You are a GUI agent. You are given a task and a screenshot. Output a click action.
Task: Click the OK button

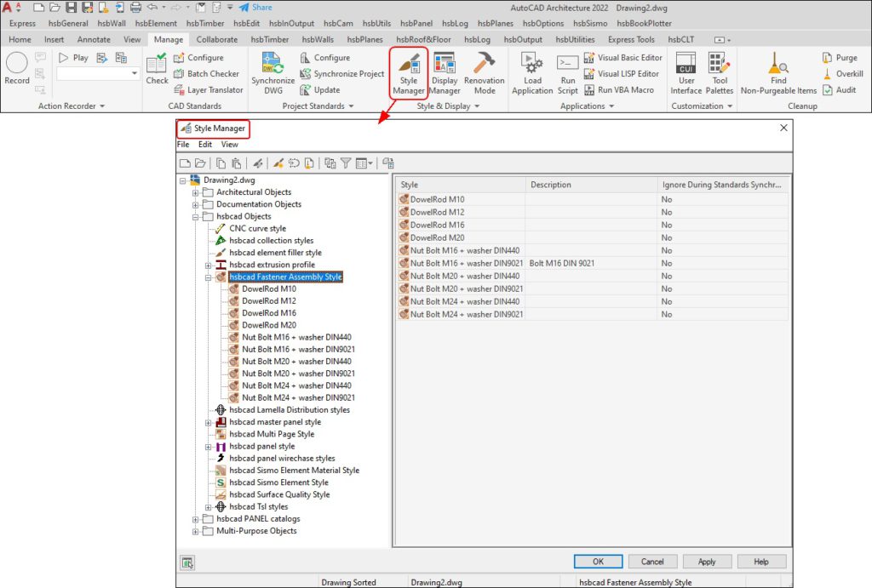pos(598,562)
